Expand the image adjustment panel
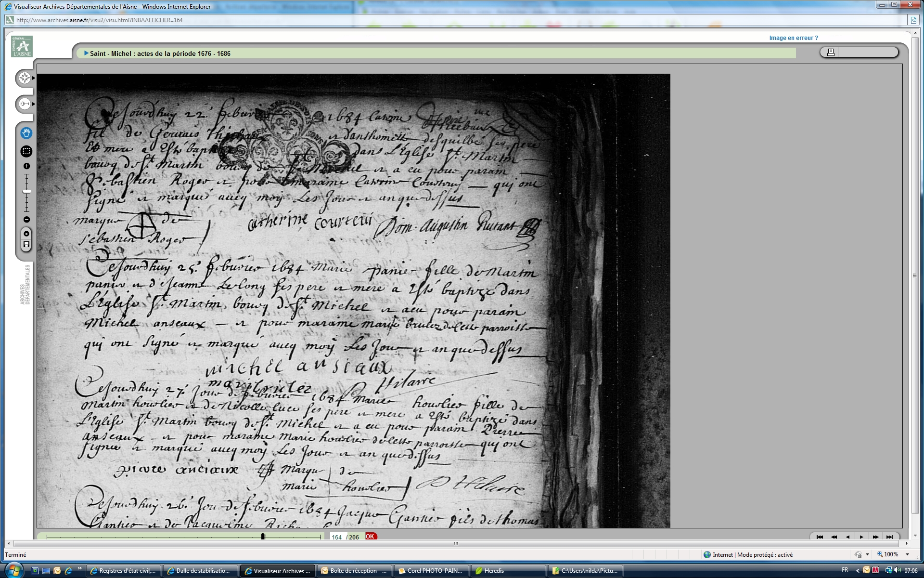The width and height of the screenshot is (924, 578). (25, 104)
